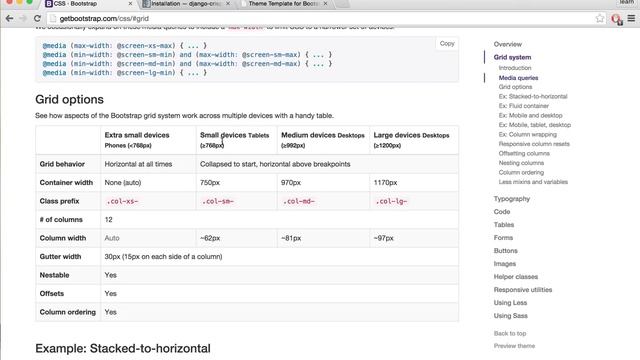
Task: Open Forms section in sidebar
Action: pos(503,238)
